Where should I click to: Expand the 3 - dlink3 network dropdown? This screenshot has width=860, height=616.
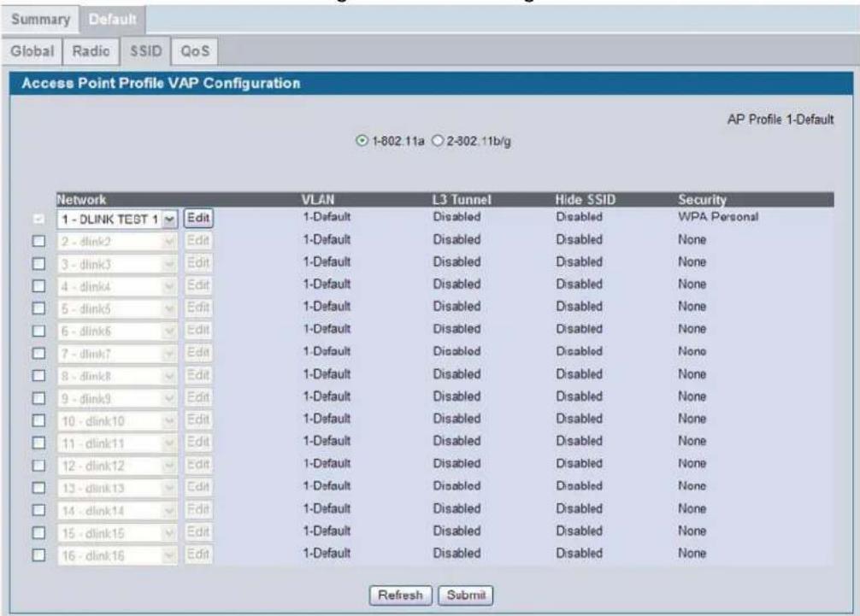coord(117,264)
